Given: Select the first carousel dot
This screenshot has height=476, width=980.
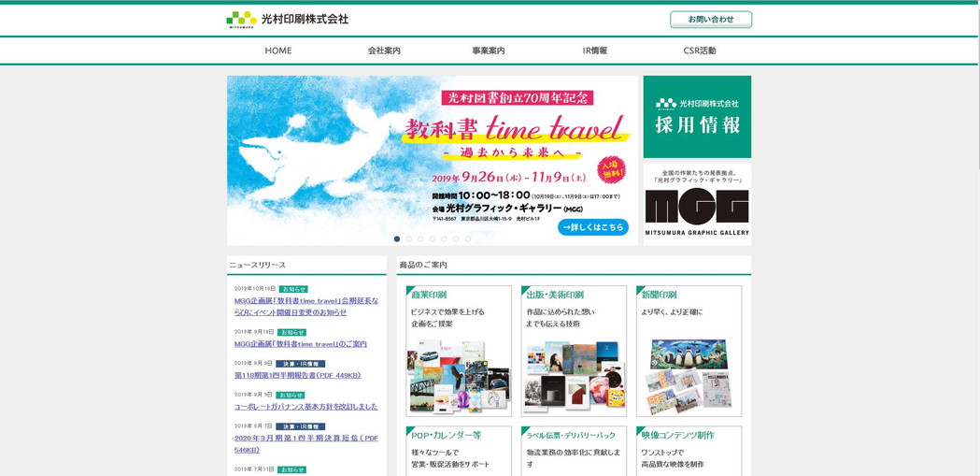Looking at the screenshot, I should click(x=397, y=239).
